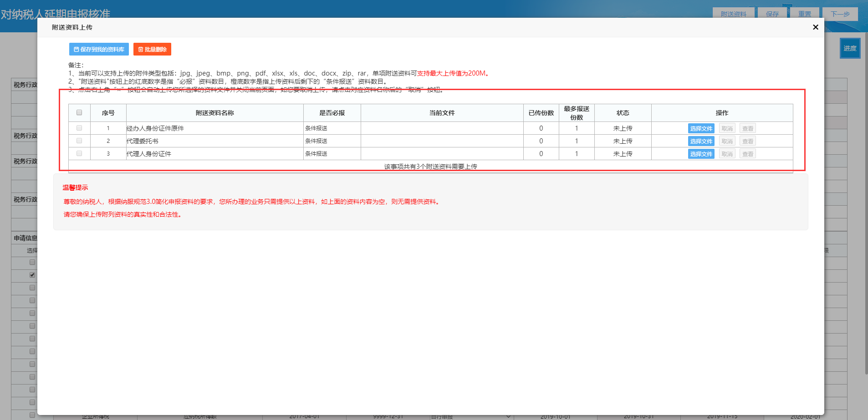This screenshot has height=420, width=868.
Task: Click the 操作 column header
Action: point(722,113)
